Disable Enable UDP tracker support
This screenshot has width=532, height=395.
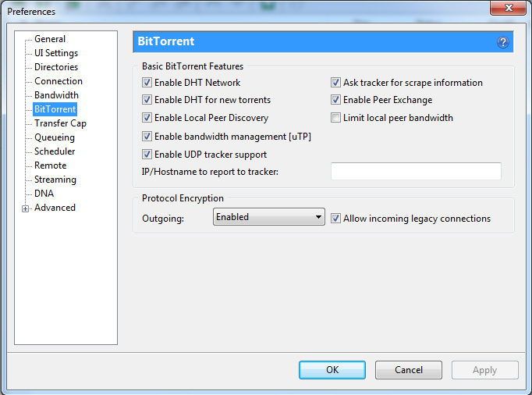click(147, 155)
